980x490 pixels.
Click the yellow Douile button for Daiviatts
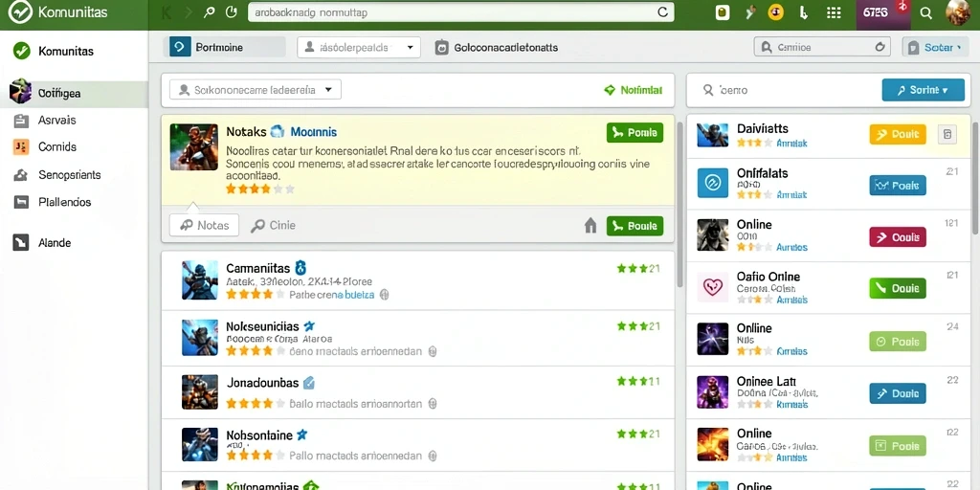pyautogui.click(x=898, y=134)
